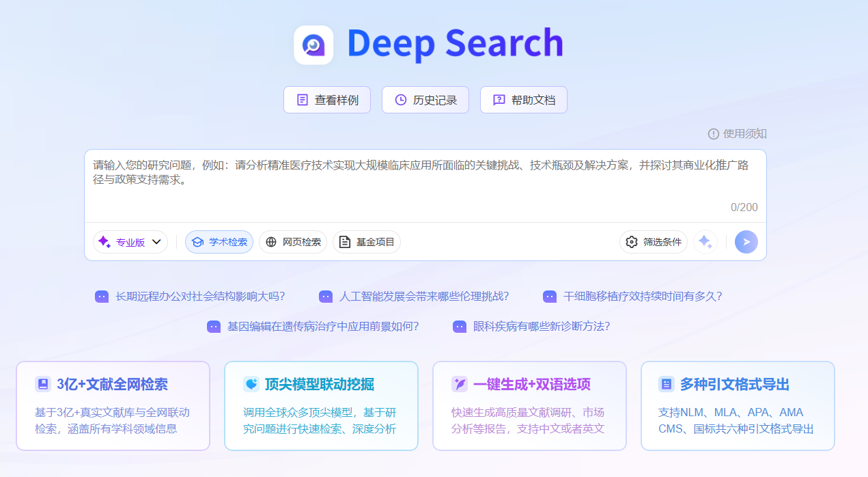Click the question bubble icon on 帮助文档

tap(498, 99)
